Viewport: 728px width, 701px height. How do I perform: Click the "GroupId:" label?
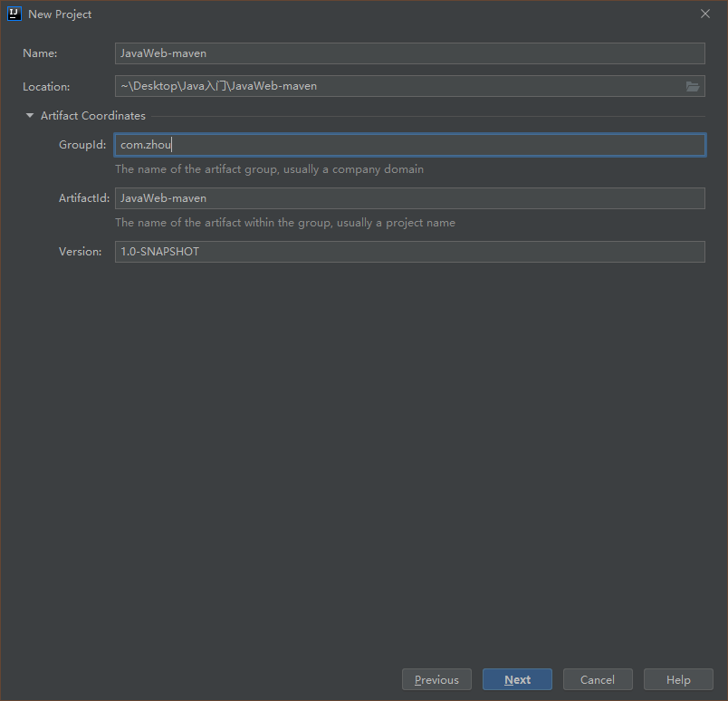(82, 145)
